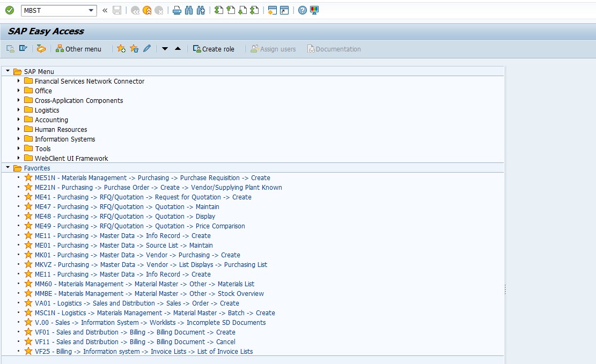
Task: Click the SAP Business Workplace icon
Action: (x=41, y=49)
